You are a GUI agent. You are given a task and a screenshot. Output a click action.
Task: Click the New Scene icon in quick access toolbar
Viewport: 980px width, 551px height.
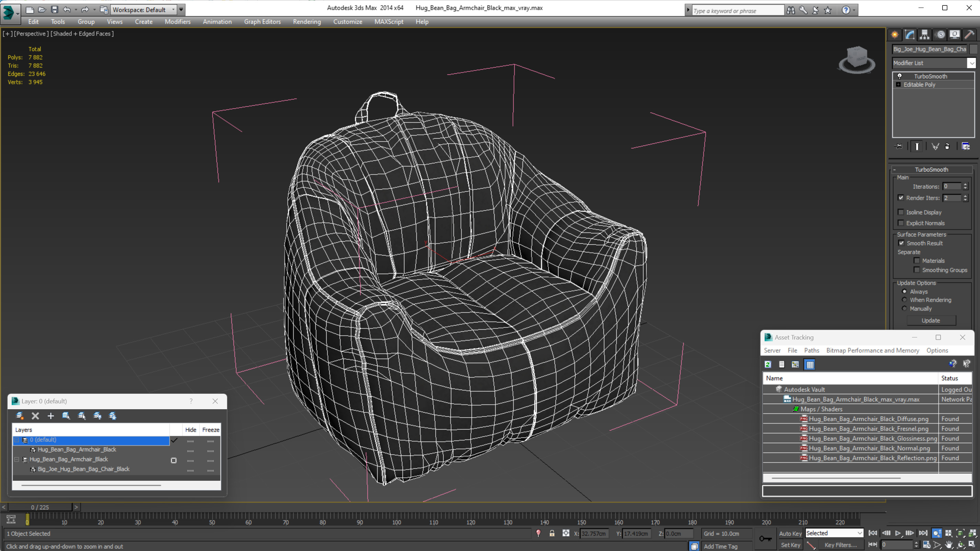click(x=30, y=10)
